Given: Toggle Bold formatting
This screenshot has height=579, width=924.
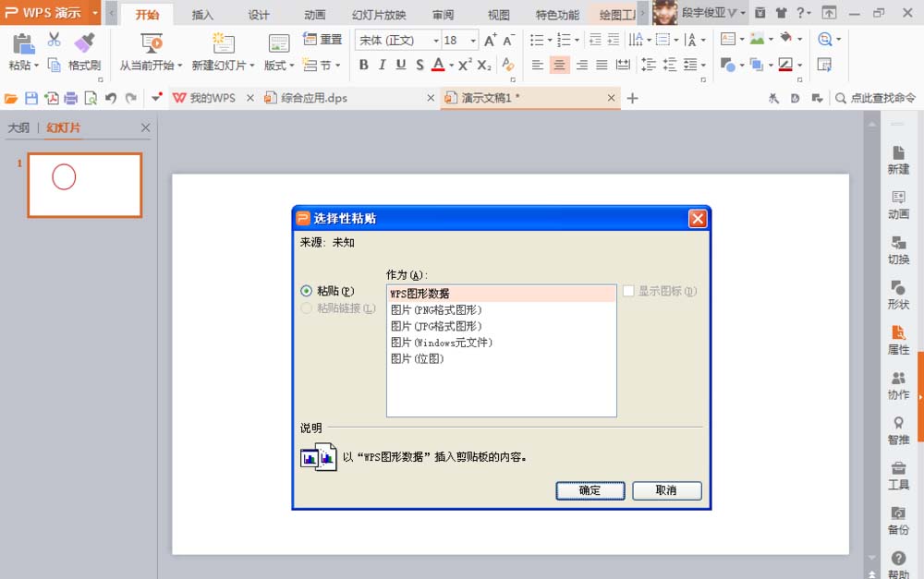Looking at the screenshot, I should pyautogui.click(x=363, y=65).
